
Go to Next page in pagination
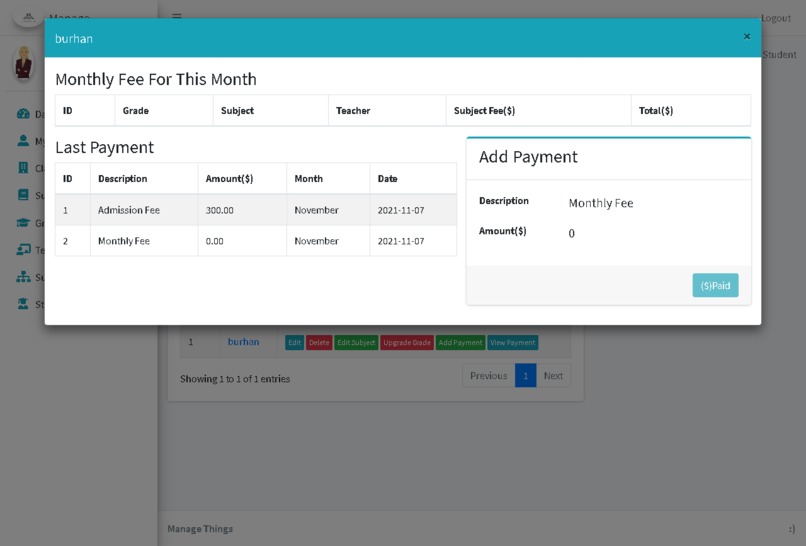click(x=553, y=376)
